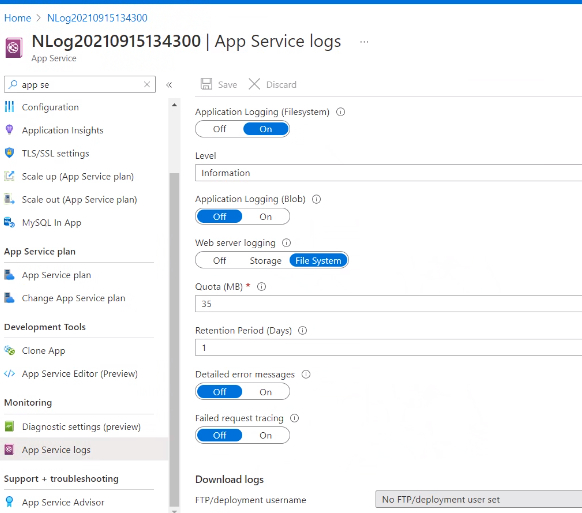Click the sidebar vertical scrollbar thumb
The image size is (582, 513).
(x=174, y=339)
